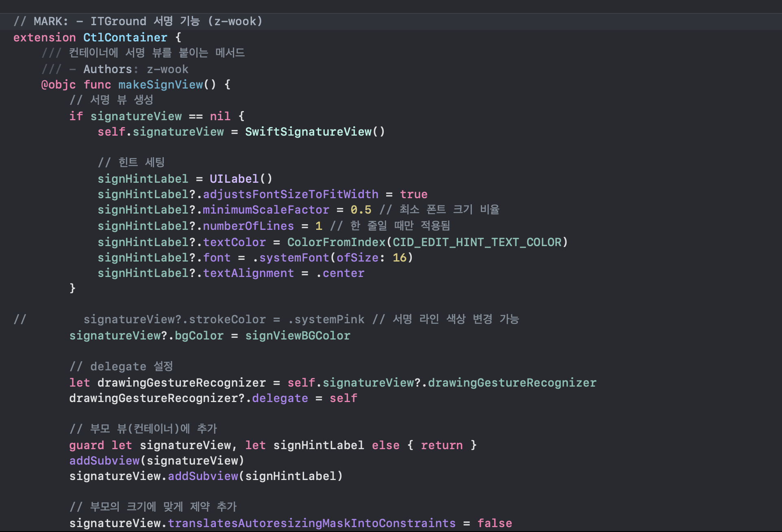Click the false value on last line

(x=495, y=523)
